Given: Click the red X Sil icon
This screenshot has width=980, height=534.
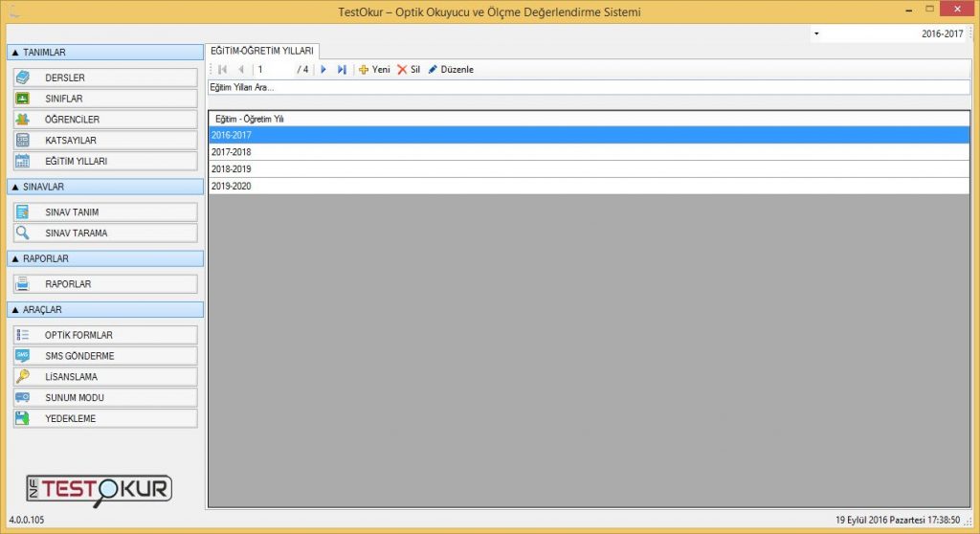Looking at the screenshot, I should pyautogui.click(x=402, y=70).
